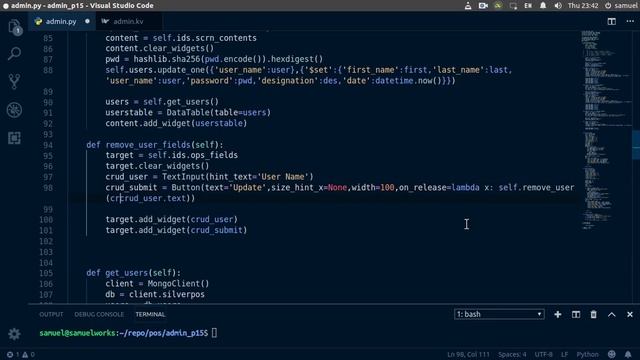Open the Debug view in activity bar
This screenshot has height=360, width=640.
coord(14,110)
